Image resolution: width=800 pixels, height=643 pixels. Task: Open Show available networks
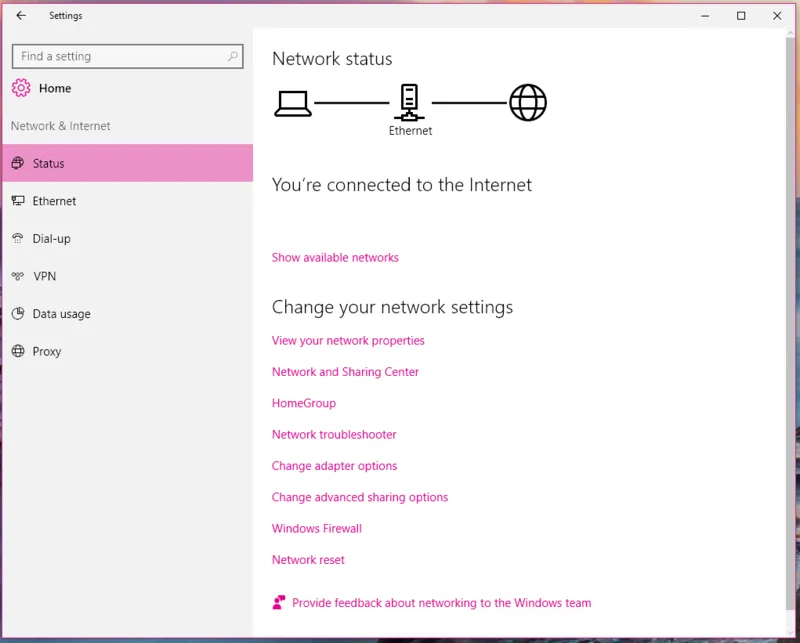tap(335, 258)
